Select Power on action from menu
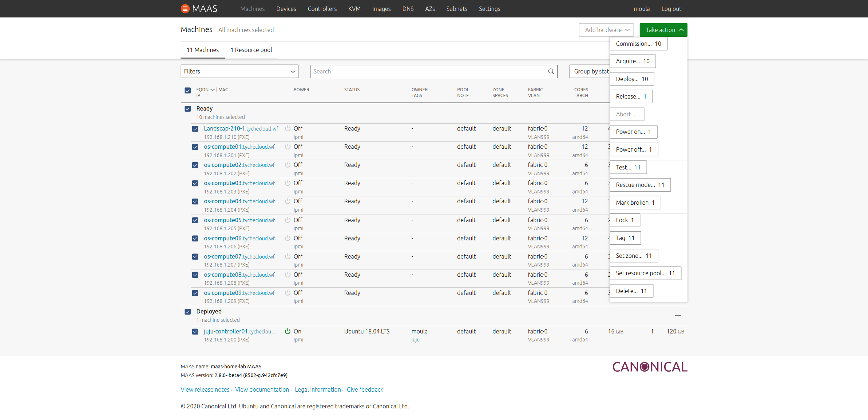The width and height of the screenshot is (868, 420). pyautogui.click(x=633, y=132)
